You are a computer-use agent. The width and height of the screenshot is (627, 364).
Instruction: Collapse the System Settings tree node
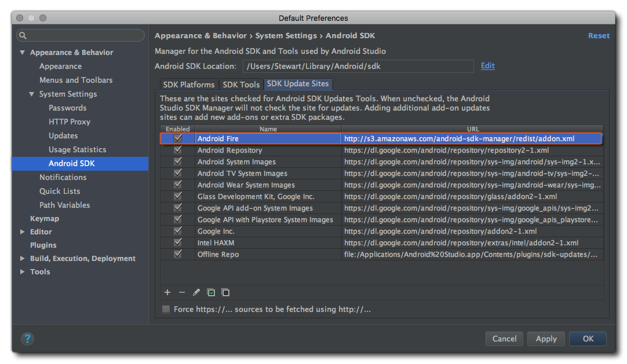point(32,94)
